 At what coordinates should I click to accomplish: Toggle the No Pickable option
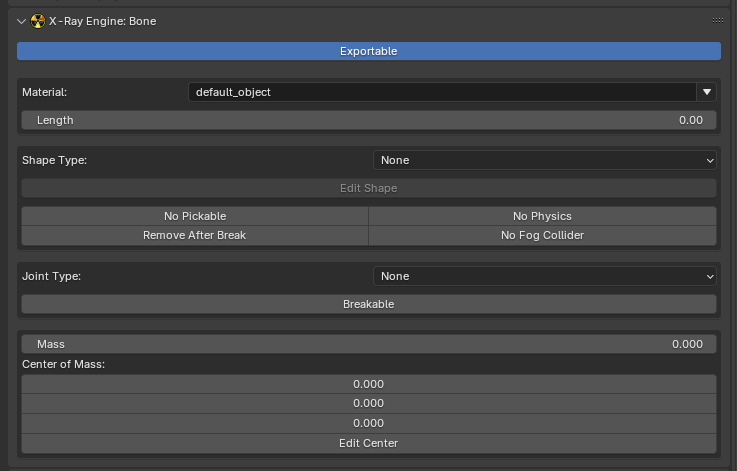[x=195, y=216]
